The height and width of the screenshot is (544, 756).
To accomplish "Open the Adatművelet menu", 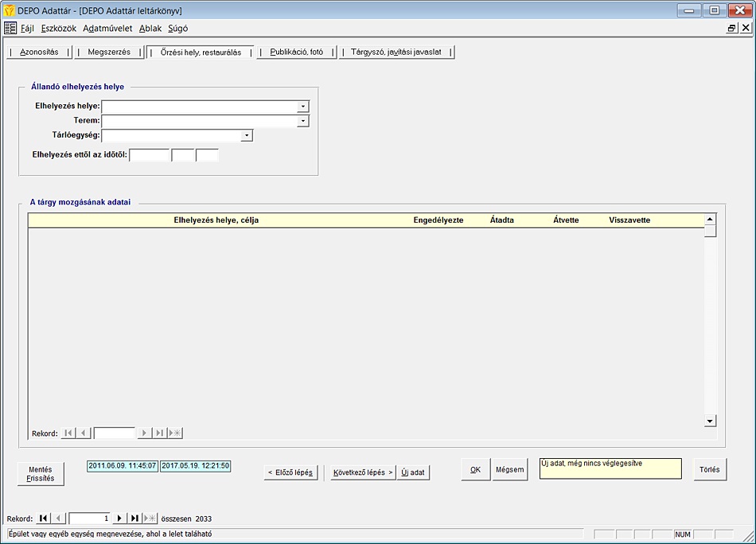I will point(107,28).
